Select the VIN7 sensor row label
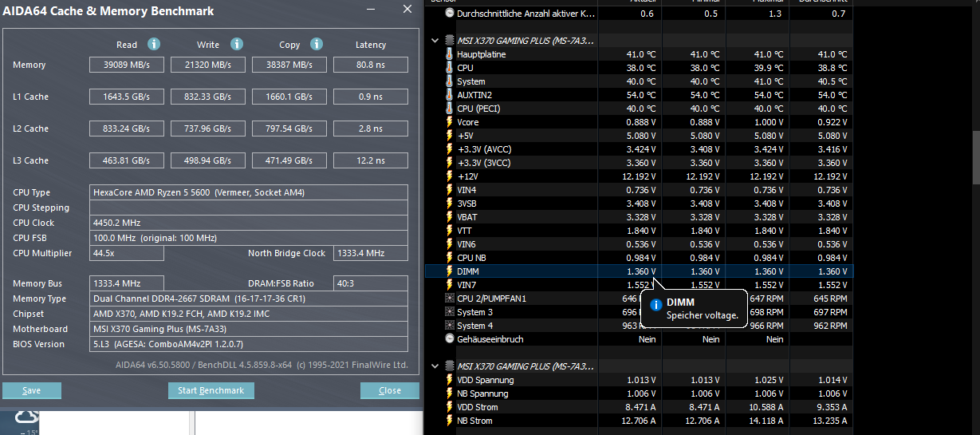 (466, 285)
